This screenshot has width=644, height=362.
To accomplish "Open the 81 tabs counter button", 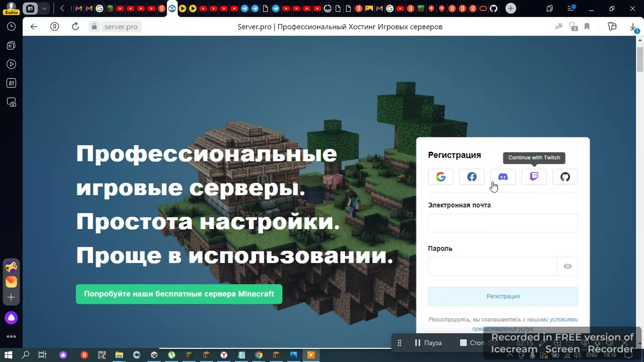I will click(x=30, y=9).
